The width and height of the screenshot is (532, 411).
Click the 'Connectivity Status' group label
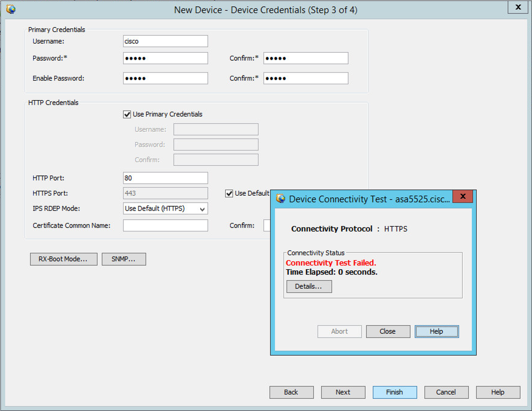tap(316, 253)
